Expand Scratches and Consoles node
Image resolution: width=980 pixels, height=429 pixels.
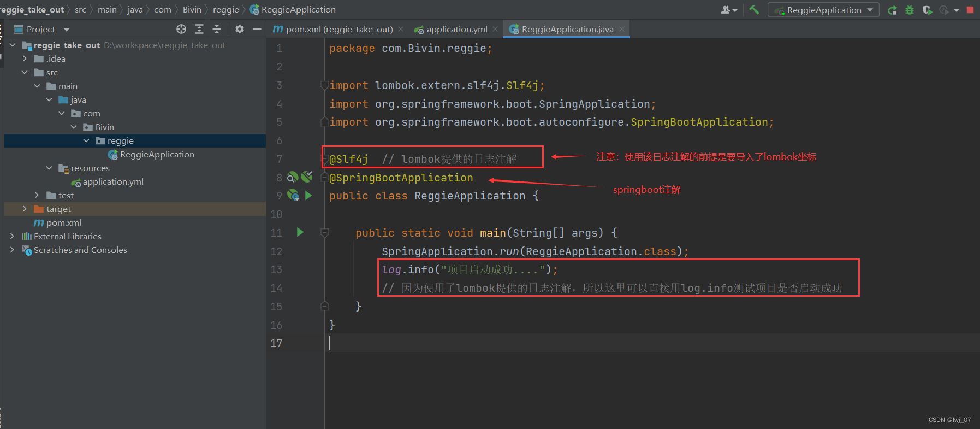coord(12,250)
